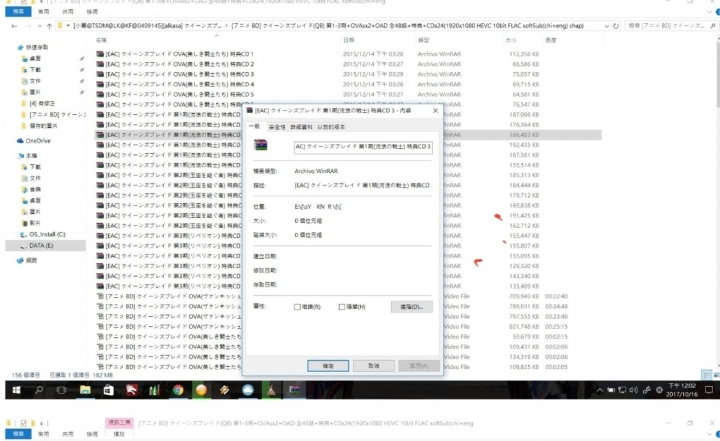The width and height of the screenshot is (720, 441).
Task: Click the 取消 cancel button
Action: coord(373,366)
